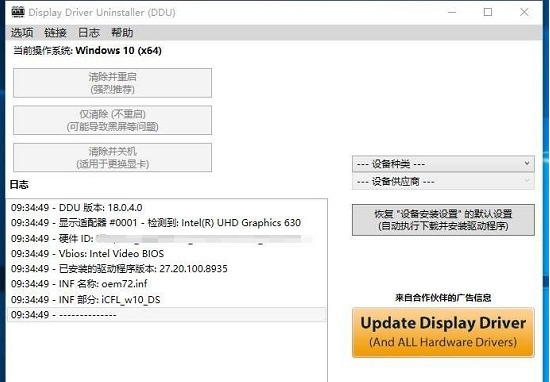Maximize the DDU window
This screenshot has width=550, height=382.
pyautogui.click(x=488, y=12)
